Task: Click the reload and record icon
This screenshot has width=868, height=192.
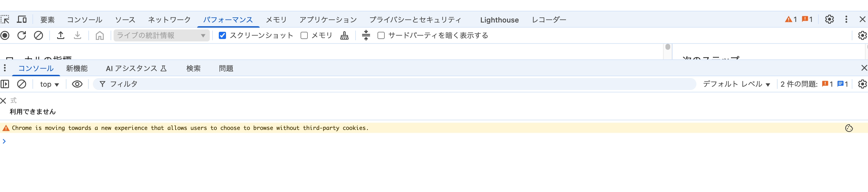Action: (22, 35)
